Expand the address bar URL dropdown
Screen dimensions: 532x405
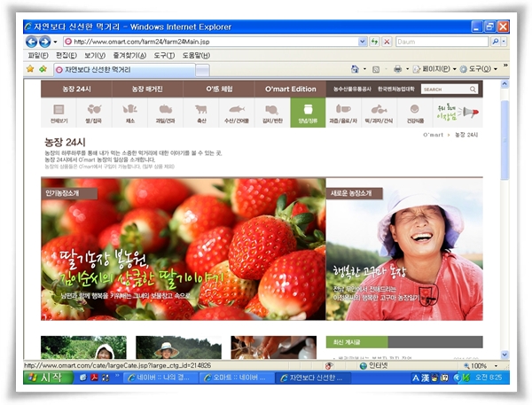362,42
